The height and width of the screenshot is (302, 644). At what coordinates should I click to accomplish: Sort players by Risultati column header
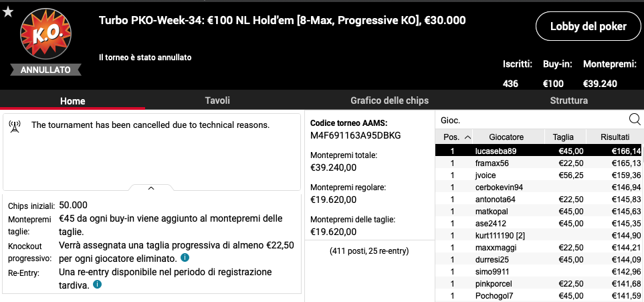615,137
